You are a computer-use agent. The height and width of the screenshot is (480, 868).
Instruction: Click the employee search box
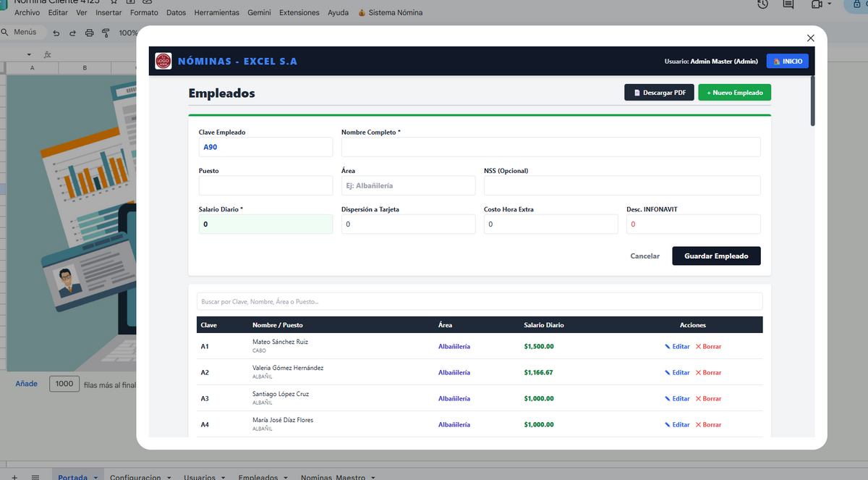point(480,301)
